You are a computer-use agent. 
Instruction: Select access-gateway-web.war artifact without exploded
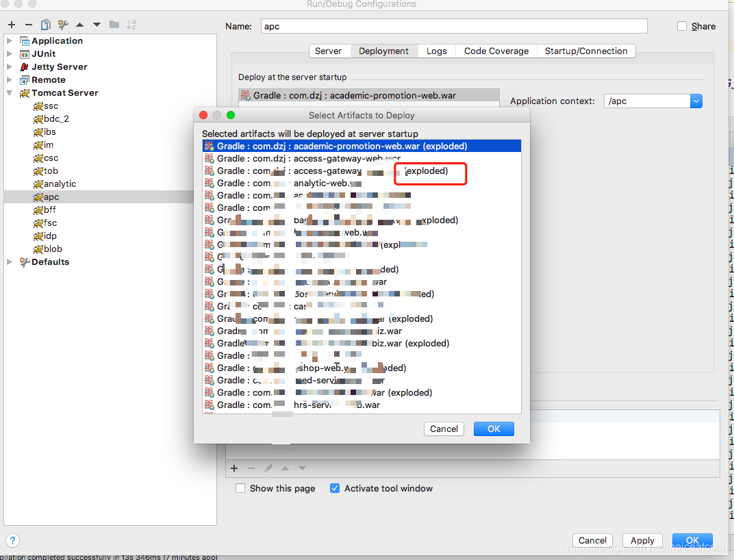tap(362, 158)
